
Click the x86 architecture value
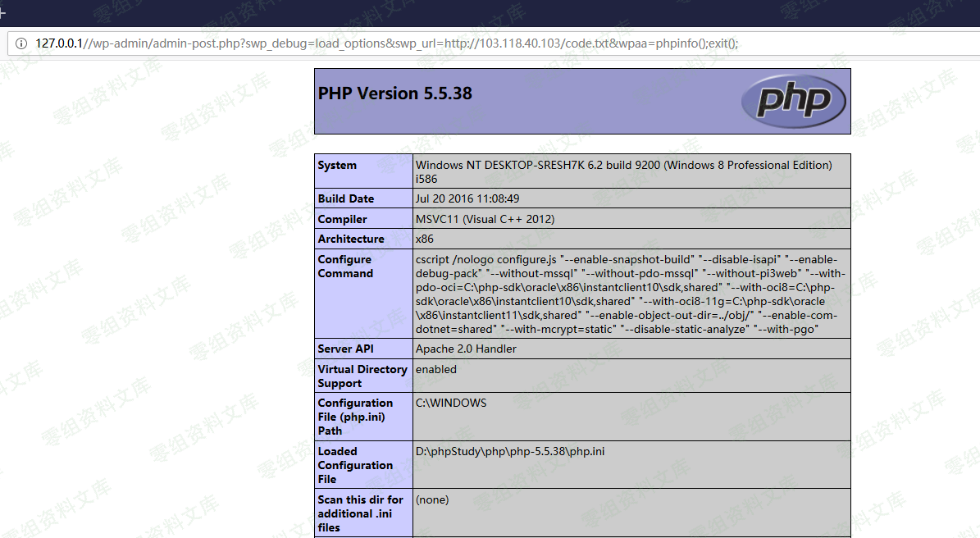[424, 239]
